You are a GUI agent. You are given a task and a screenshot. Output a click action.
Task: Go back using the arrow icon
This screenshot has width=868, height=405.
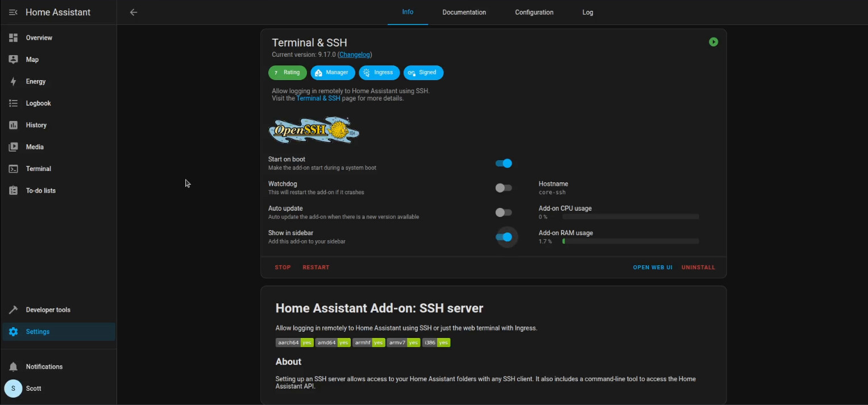(x=134, y=12)
